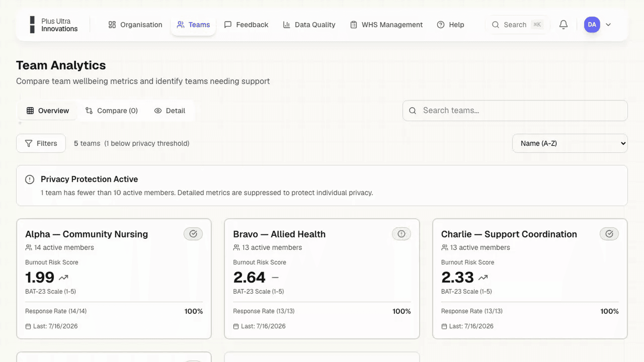Click Charlie's burnout score 2.33

[x=458, y=278]
